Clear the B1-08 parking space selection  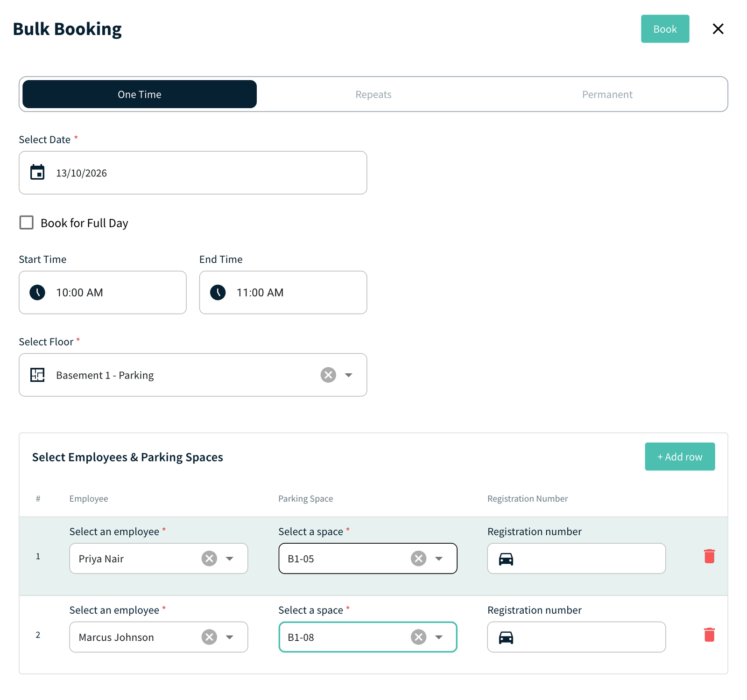point(419,637)
